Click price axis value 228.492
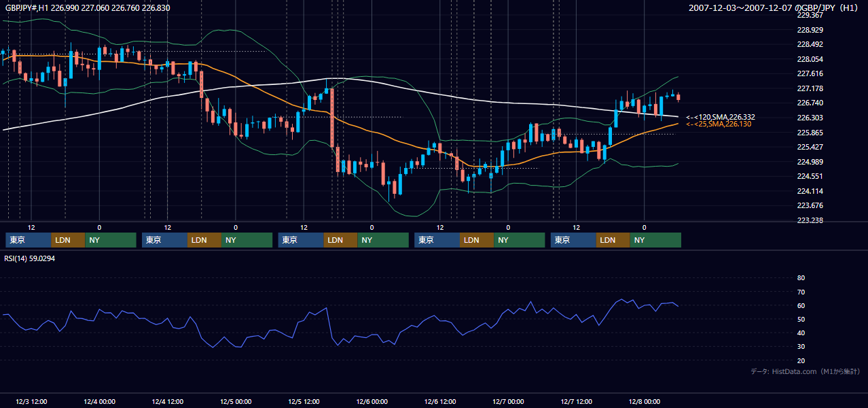Screen dimensions: 868x408 pyautogui.click(x=810, y=45)
